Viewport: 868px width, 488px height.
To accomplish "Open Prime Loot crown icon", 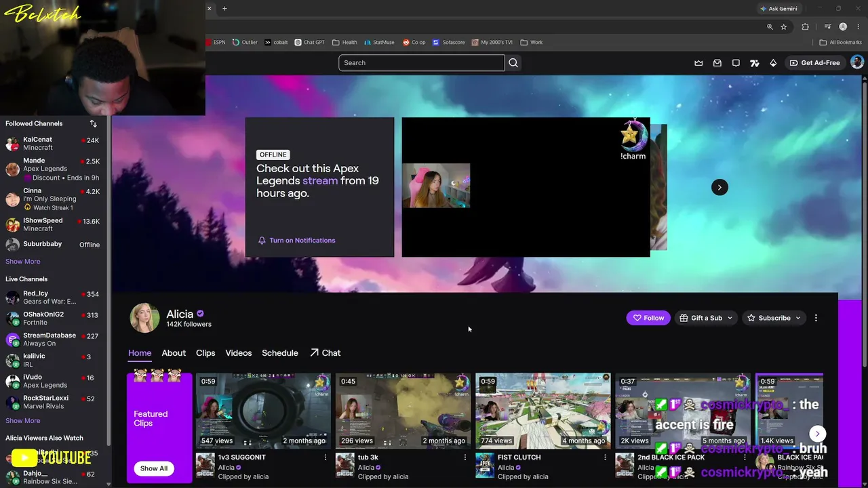I will pyautogui.click(x=698, y=63).
